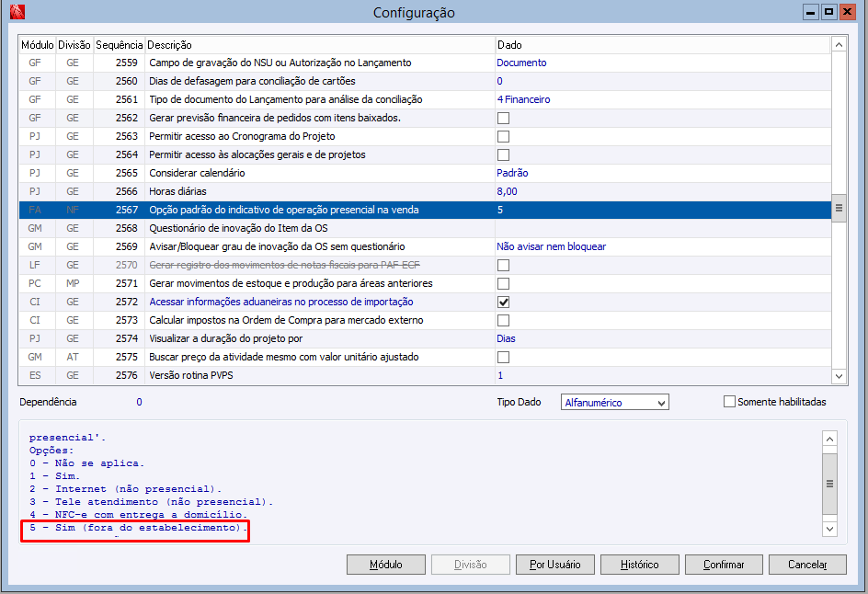Image resolution: width=868 pixels, height=594 pixels.
Task: Click the grid vertical scrollbar thumb
Action: pos(839,208)
